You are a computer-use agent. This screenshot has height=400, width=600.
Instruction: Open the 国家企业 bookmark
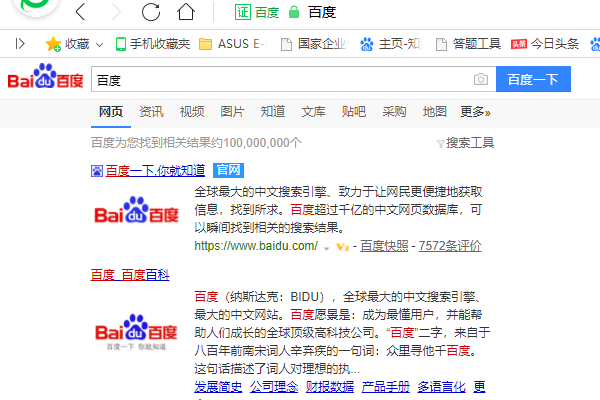pyautogui.click(x=314, y=44)
